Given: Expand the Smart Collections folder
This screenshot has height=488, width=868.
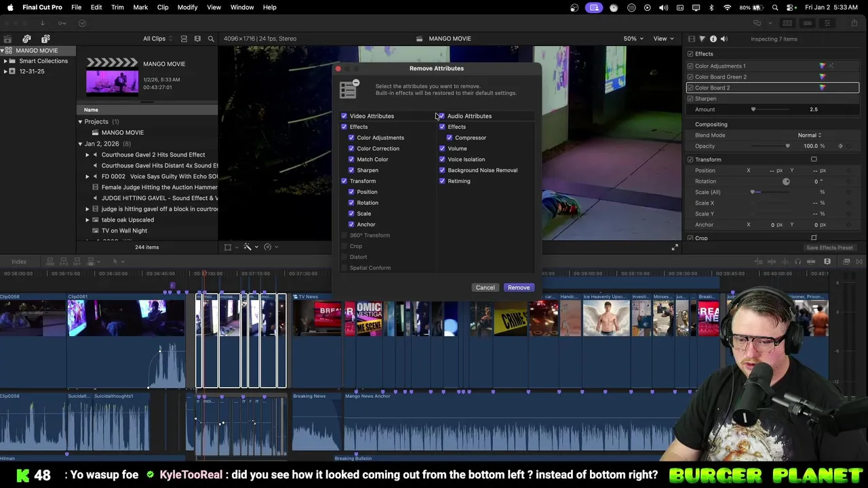Looking at the screenshot, I should tap(5, 61).
